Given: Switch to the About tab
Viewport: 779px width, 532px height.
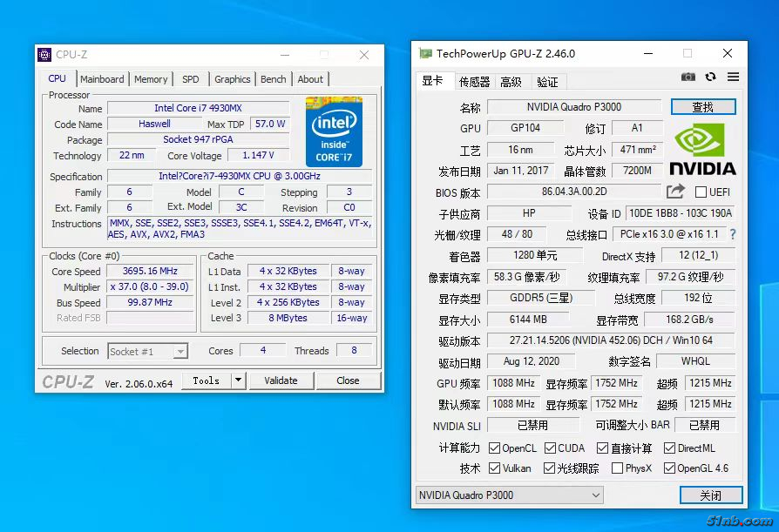Looking at the screenshot, I should [x=310, y=79].
